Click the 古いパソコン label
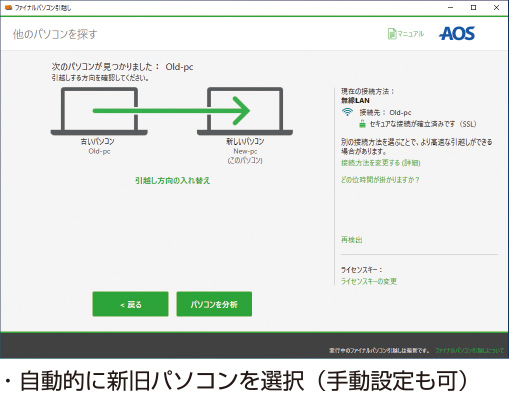This screenshot has height=394, width=510. (x=98, y=141)
